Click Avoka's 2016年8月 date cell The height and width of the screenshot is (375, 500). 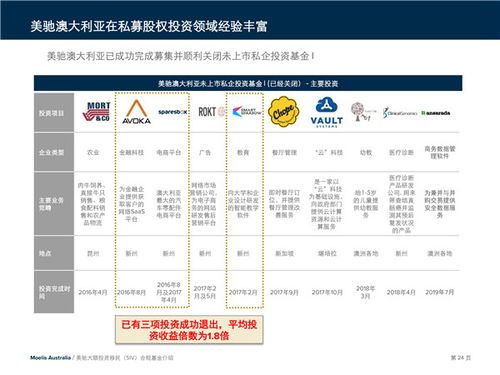[132, 292]
